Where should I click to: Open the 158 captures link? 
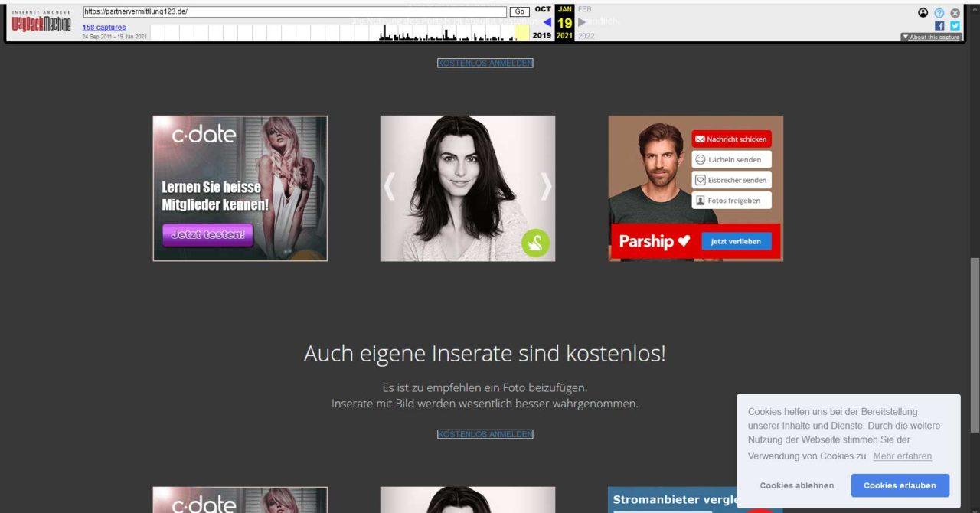[x=104, y=28]
